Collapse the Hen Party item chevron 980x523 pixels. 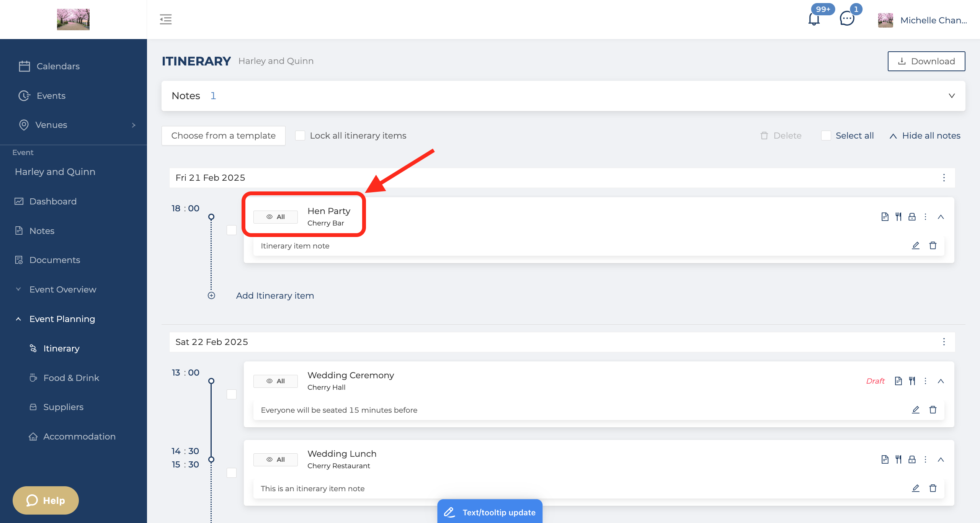pyautogui.click(x=941, y=217)
